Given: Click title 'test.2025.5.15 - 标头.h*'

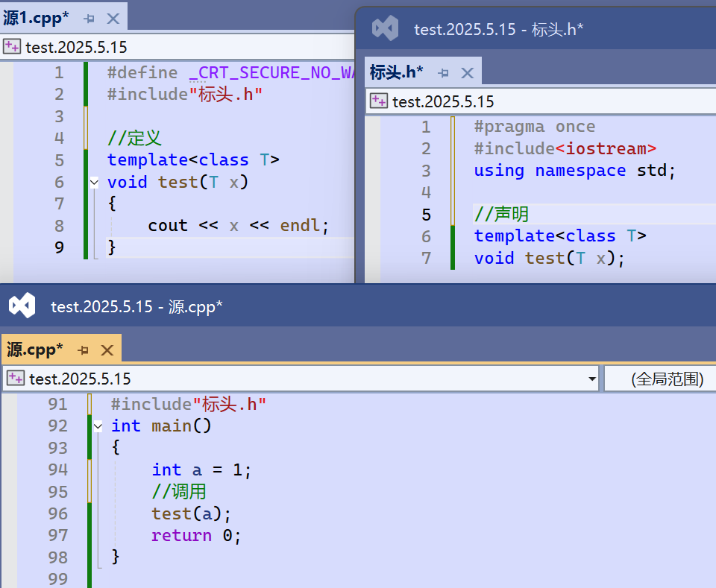Looking at the screenshot, I should pyautogui.click(x=499, y=29).
